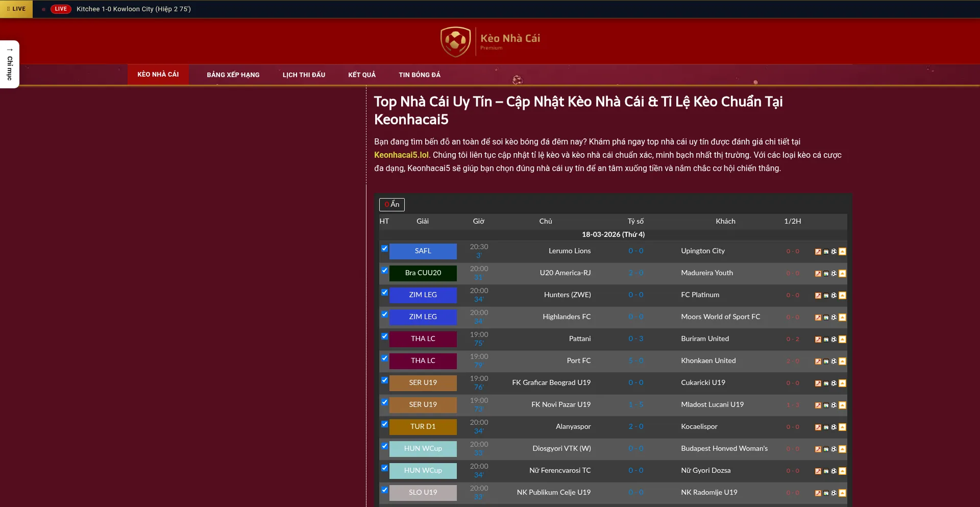Open the BẢNG XẾP HẠNG menu
Screen dimensions: 980x507
(233, 75)
